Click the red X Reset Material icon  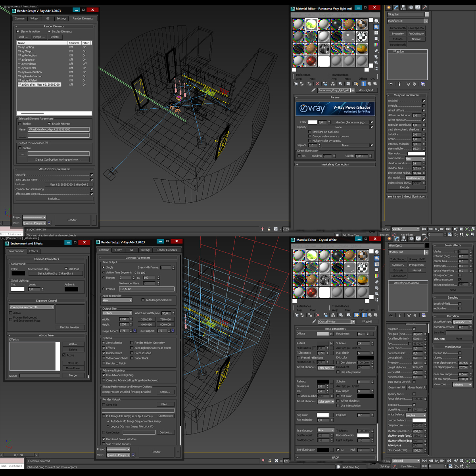[x=317, y=84]
